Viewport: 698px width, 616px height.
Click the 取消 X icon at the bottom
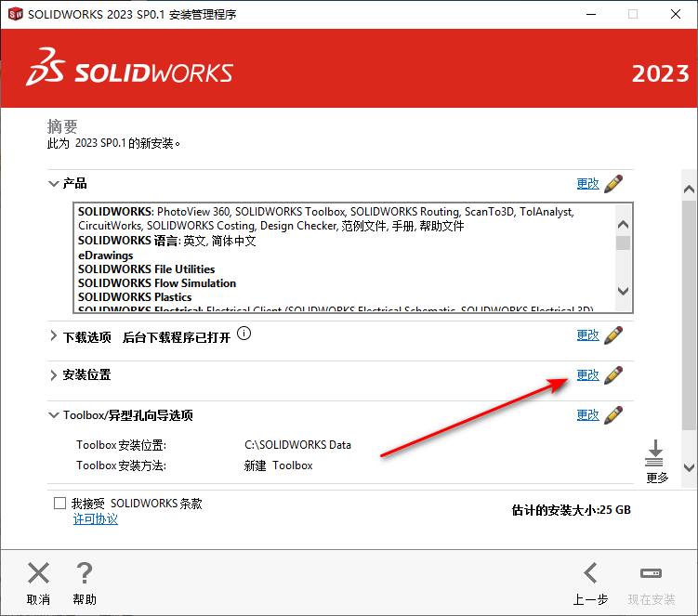pos(39,573)
